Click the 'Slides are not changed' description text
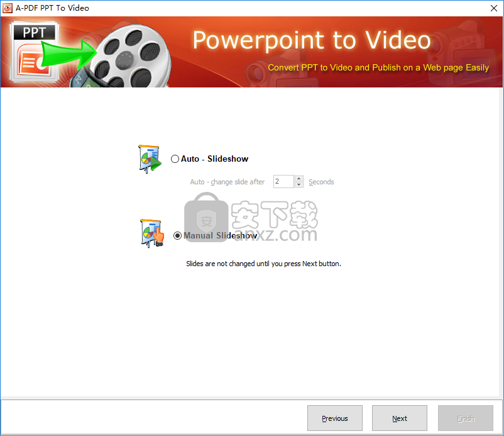 [263, 264]
